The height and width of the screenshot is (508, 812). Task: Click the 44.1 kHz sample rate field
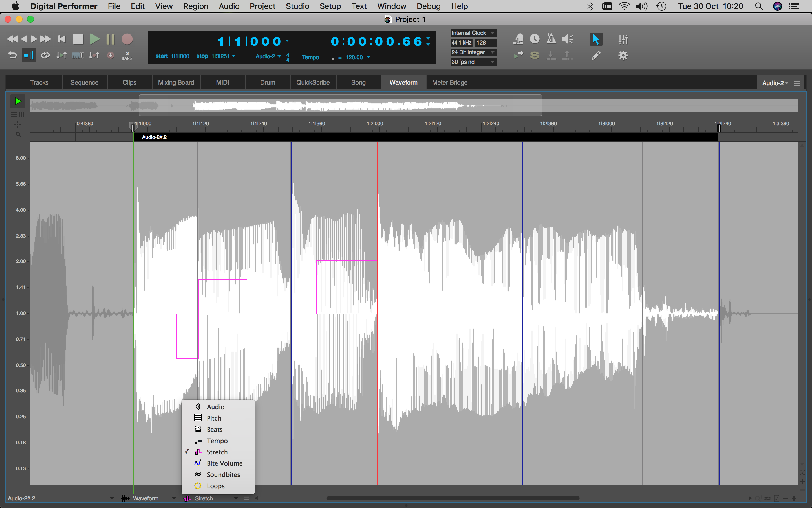click(462, 43)
